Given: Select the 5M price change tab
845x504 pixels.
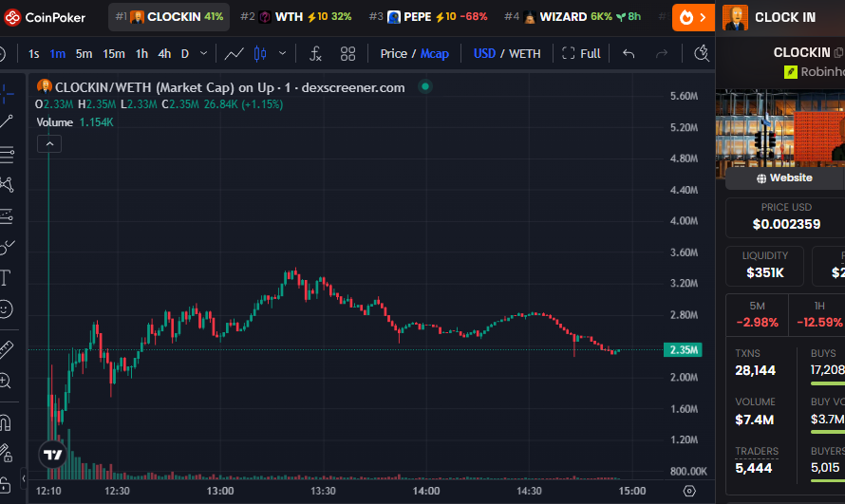Looking at the screenshot, I should [757, 315].
